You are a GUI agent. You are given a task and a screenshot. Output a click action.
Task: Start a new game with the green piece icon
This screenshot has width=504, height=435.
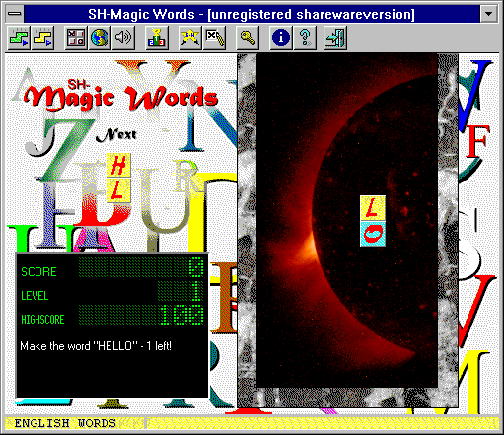(19, 38)
